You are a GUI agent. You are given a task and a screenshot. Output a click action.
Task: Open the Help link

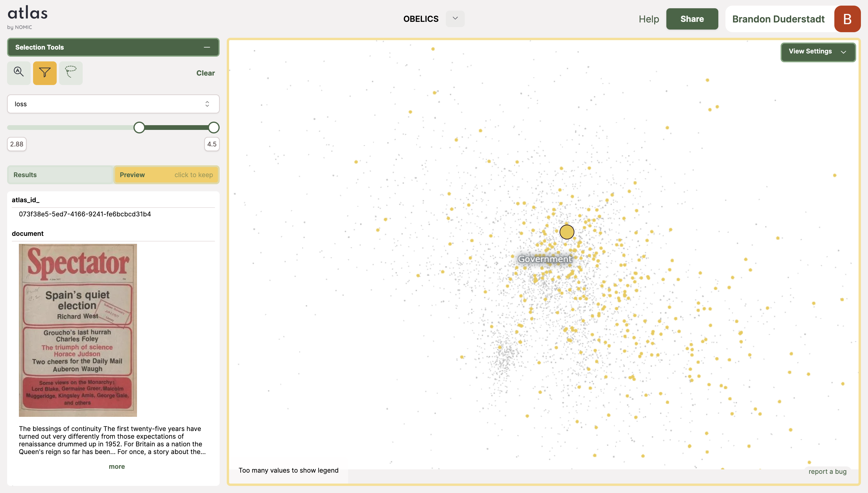pos(648,19)
